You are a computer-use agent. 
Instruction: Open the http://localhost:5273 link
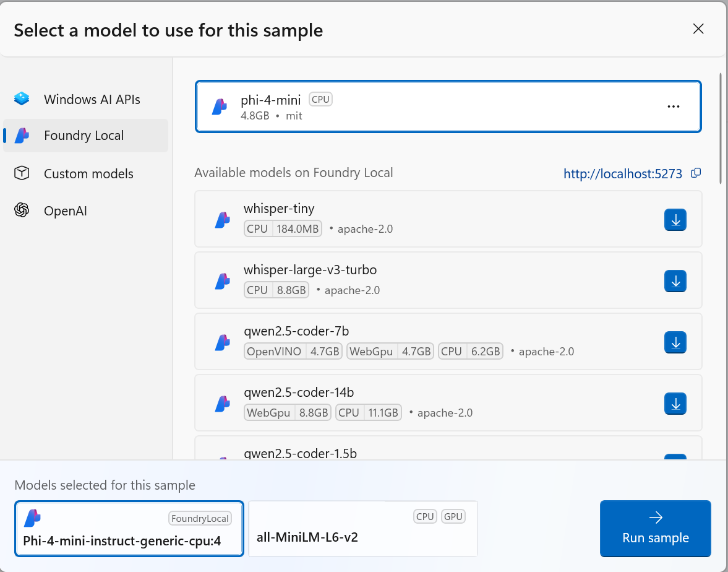pos(622,174)
